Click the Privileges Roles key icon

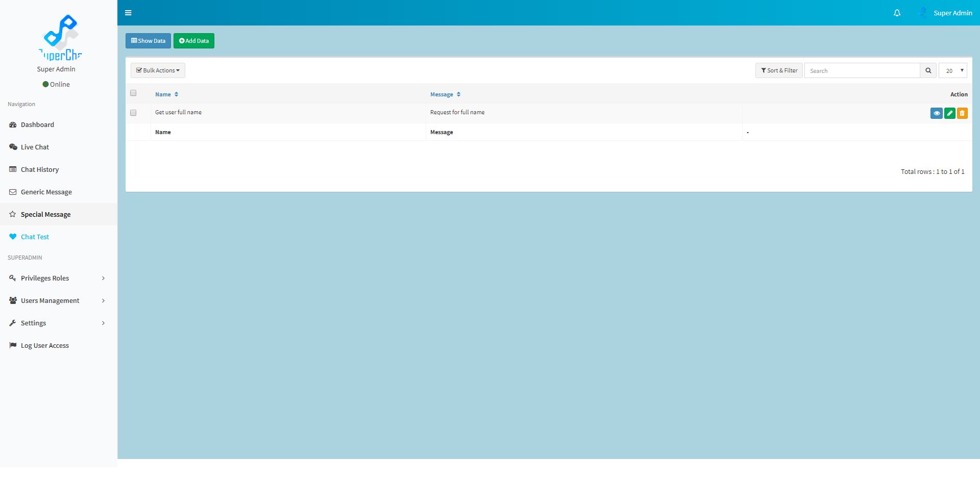coord(13,278)
